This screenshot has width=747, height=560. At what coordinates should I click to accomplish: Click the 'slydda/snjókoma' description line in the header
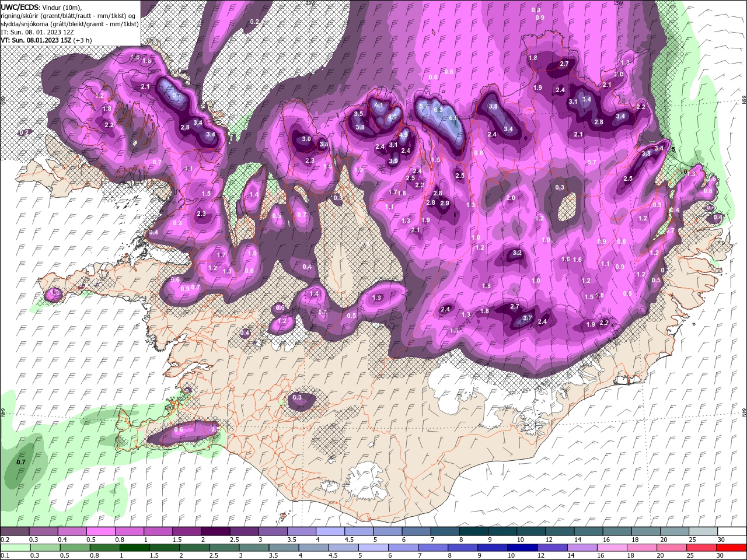[x=69, y=24]
